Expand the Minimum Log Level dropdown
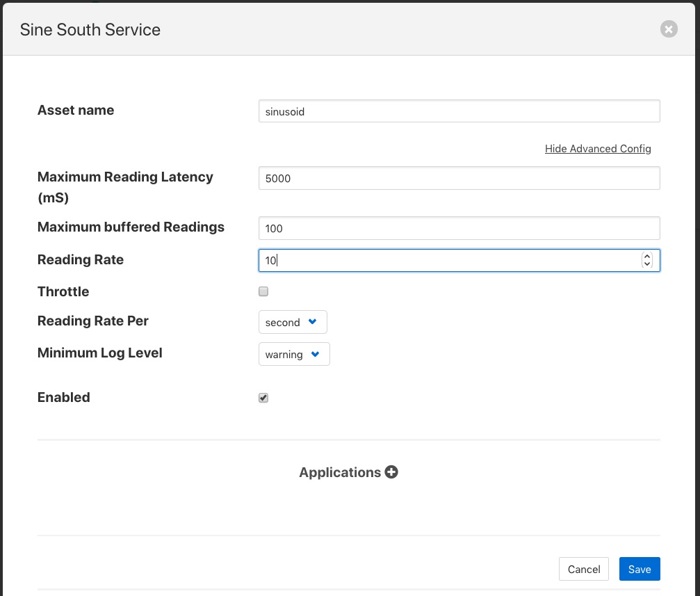700x596 pixels. (293, 355)
